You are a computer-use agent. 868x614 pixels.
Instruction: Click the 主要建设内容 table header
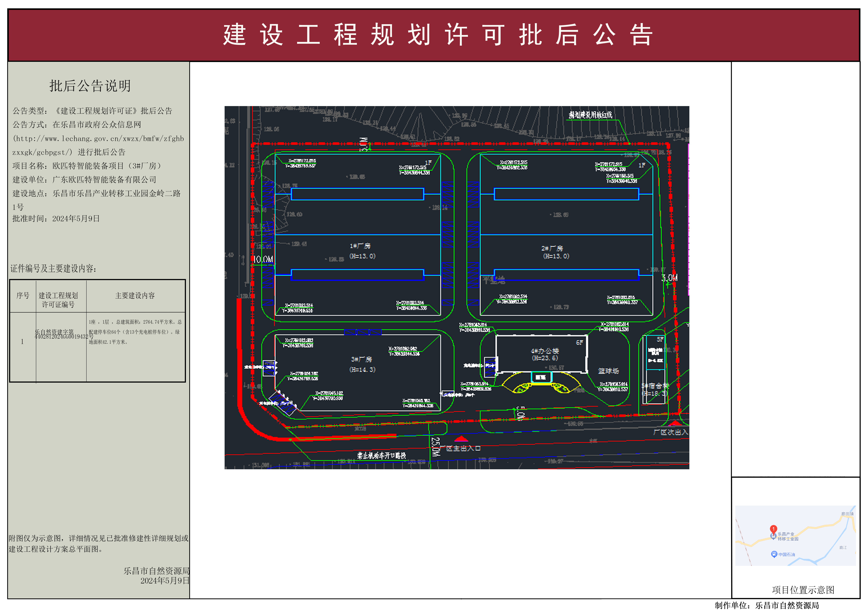(x=135, y=296)
